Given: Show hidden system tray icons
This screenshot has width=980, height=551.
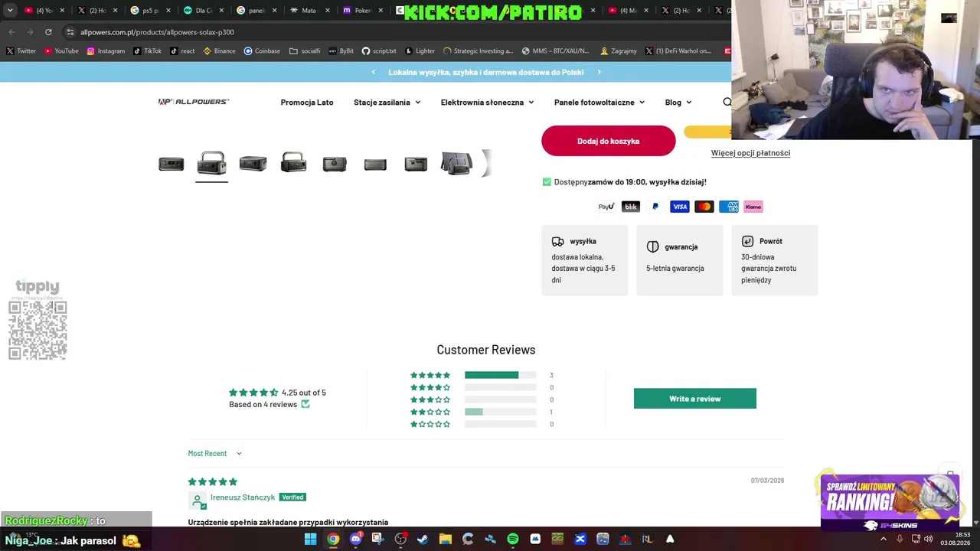Looking at the screenshot, I should pos(883,539).
